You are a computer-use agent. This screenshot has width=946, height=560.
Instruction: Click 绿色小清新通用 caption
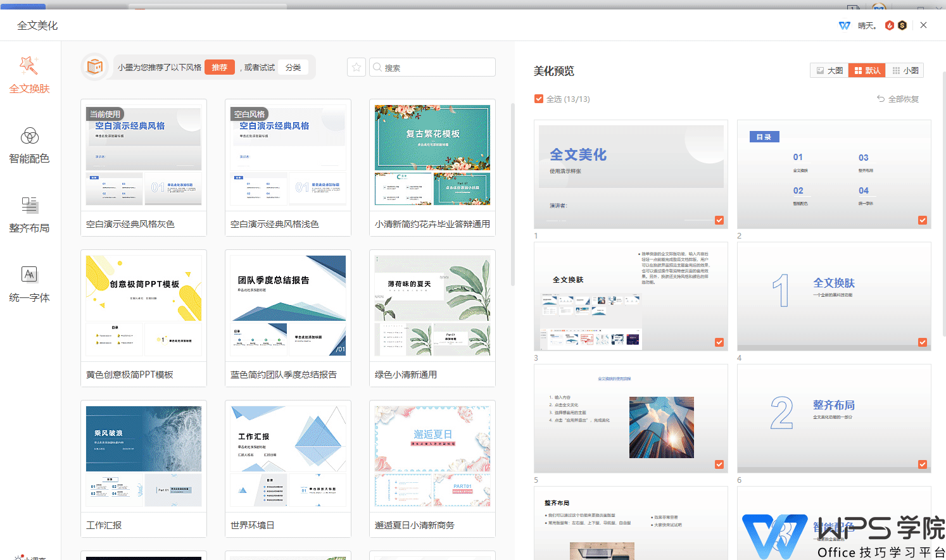click(406, 375)
